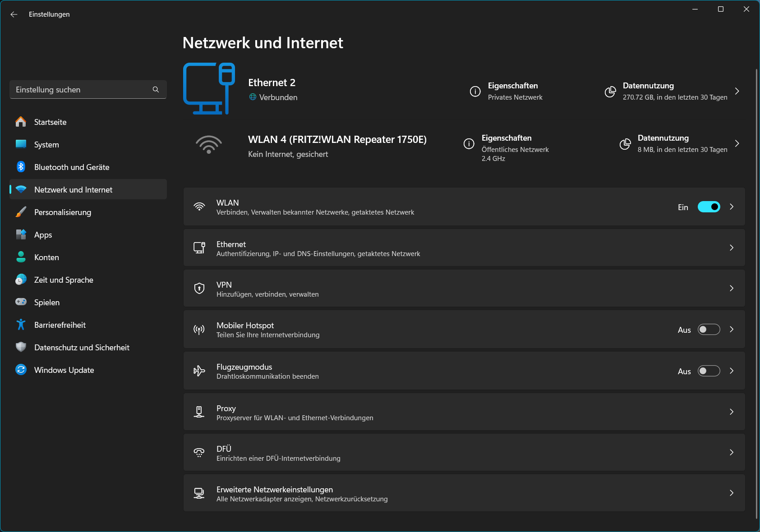Click the Ethernet 2 connection icon
Viewport: 760px width, 532px height.
[x=209, y=88]
